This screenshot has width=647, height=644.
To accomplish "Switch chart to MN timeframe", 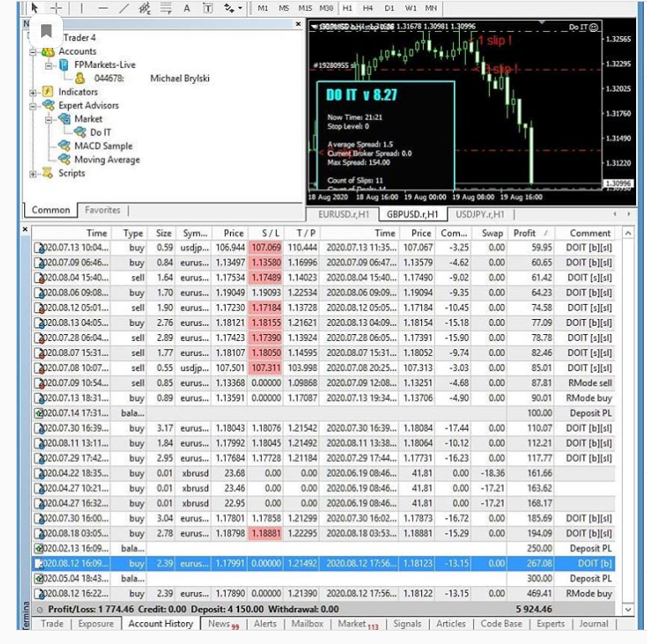I will tap(430, 8).
